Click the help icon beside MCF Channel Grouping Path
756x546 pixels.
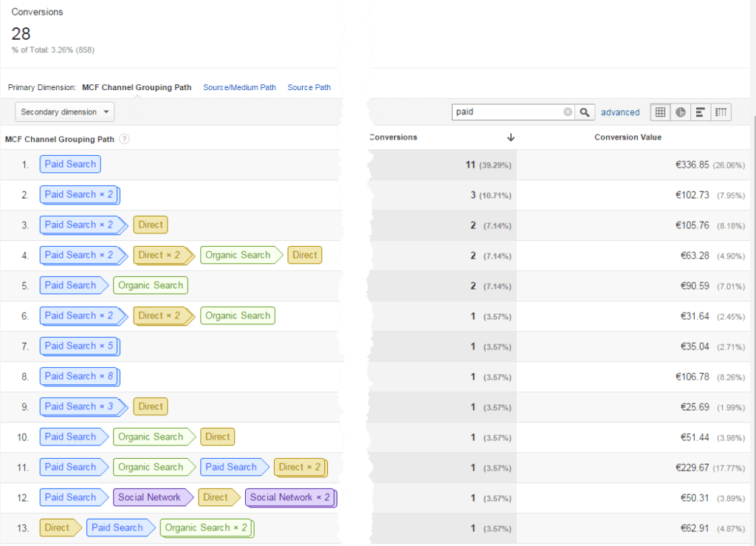coord(125,139)
